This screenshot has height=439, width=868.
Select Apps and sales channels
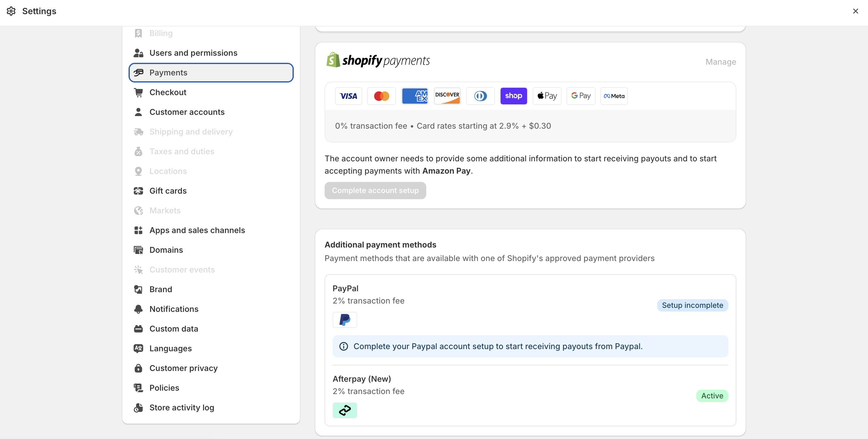pyautogui.click(x=197, y=230)
